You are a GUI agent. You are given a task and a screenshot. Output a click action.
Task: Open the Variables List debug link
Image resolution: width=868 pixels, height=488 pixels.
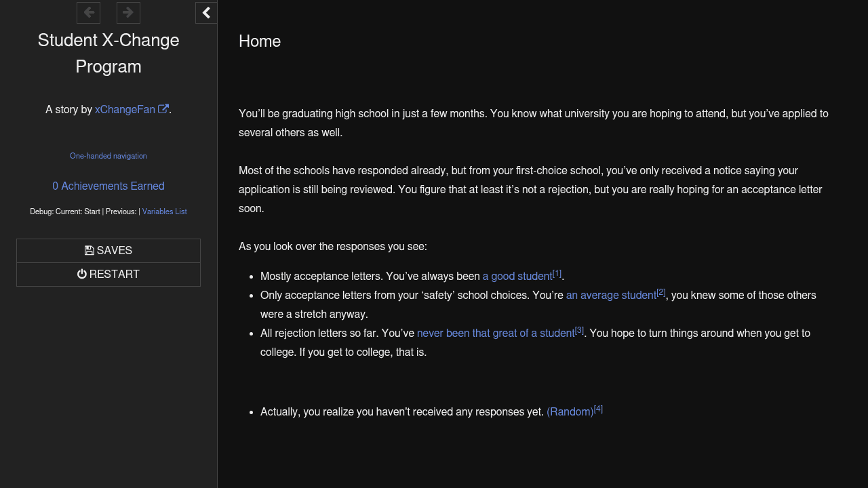tap(164, 211)
